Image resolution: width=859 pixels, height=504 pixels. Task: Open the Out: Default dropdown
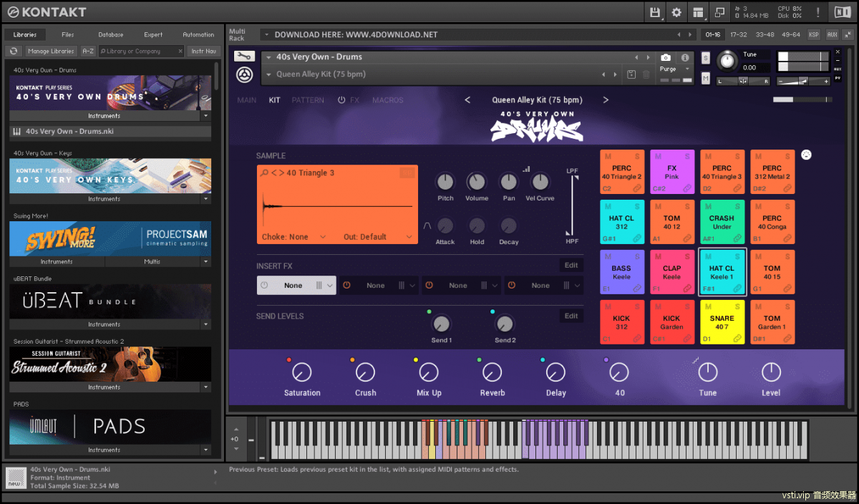378,237
